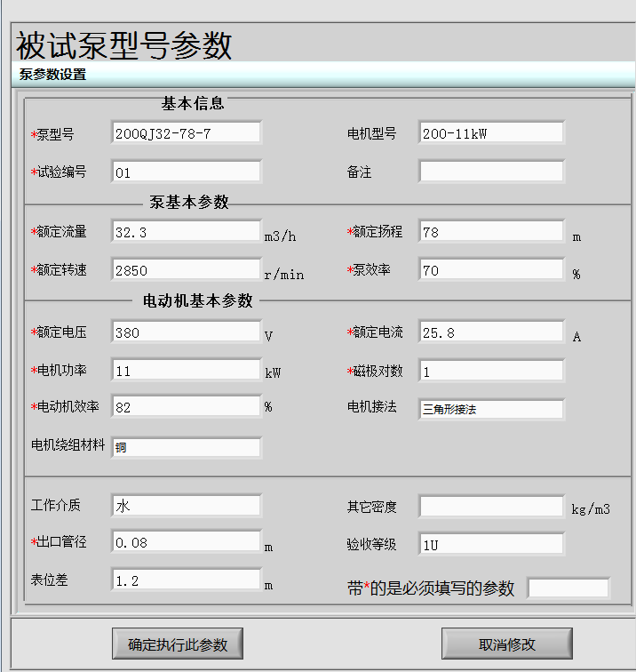The width and height of the screenshot is (636, 672).
Task: Click the 被试泵型号参数 heading
Action: (x=124, y=45)
